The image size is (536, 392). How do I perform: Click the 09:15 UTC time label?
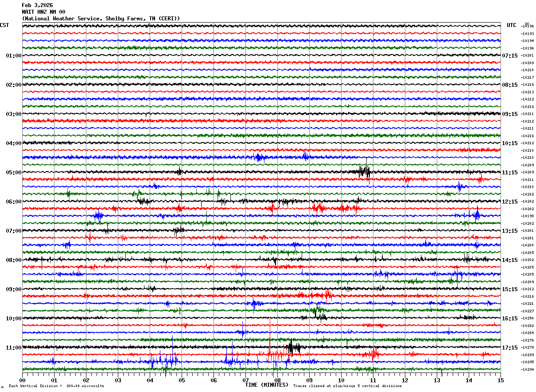coord(510,114)
